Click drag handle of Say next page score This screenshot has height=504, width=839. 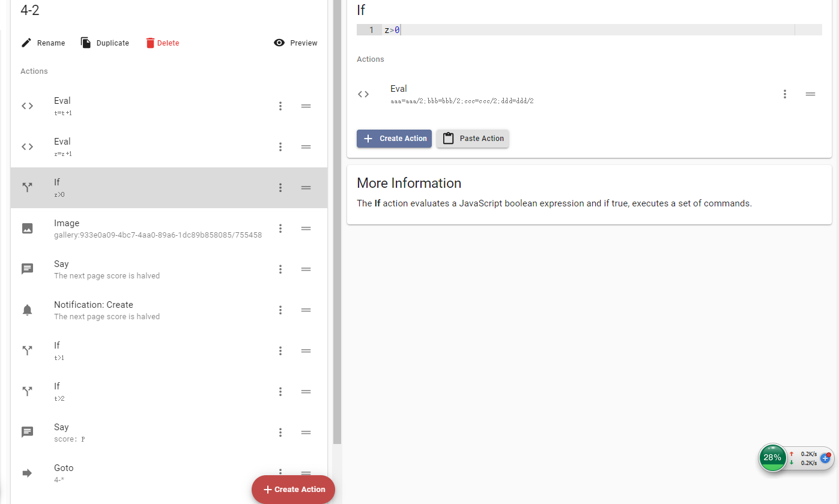306,269
